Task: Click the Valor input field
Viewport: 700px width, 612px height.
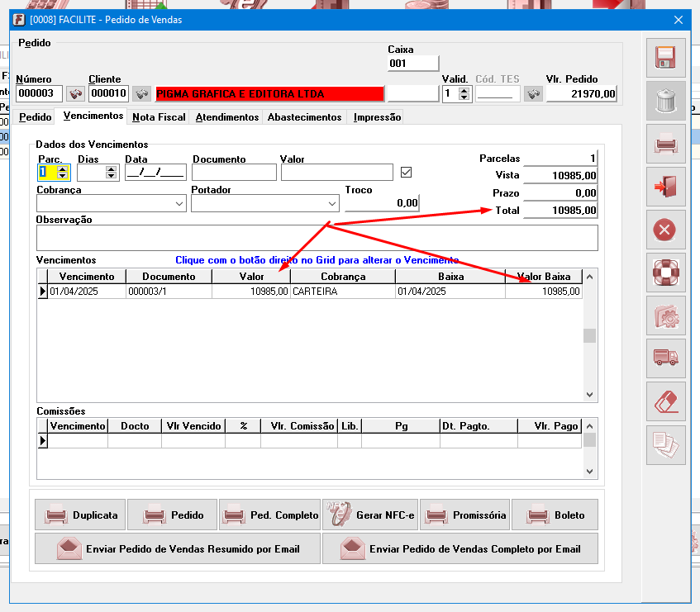Action: [337, 172]
